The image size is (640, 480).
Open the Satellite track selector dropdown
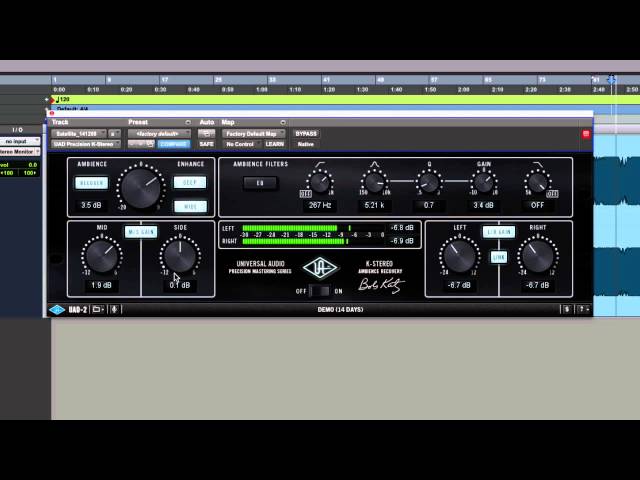click(78, 133)
